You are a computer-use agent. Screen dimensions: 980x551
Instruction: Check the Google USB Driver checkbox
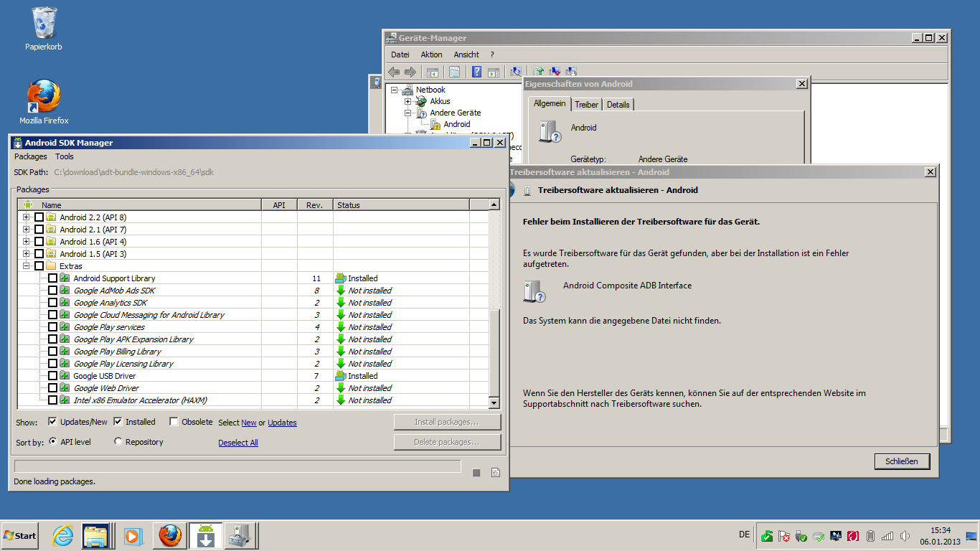coord(52,376)
